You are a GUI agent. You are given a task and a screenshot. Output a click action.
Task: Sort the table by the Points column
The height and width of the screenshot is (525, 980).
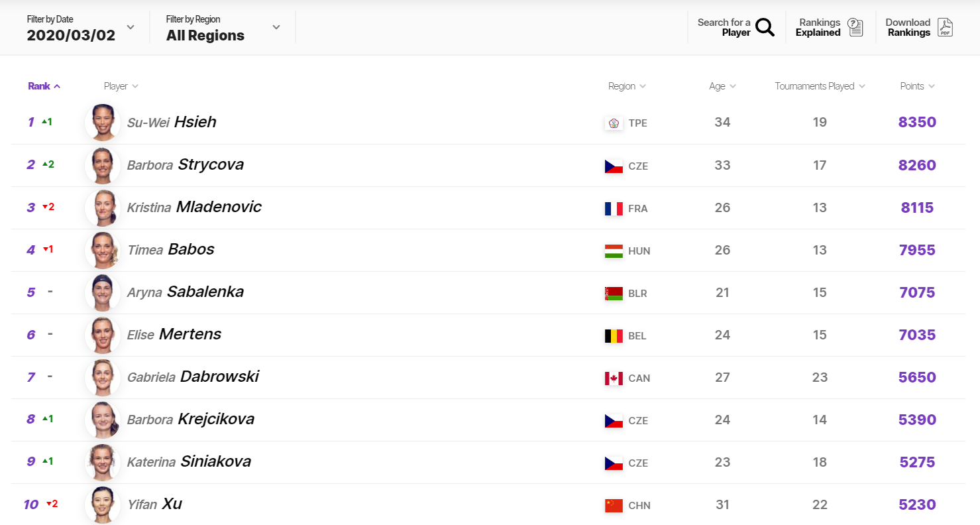click(917, 86)
